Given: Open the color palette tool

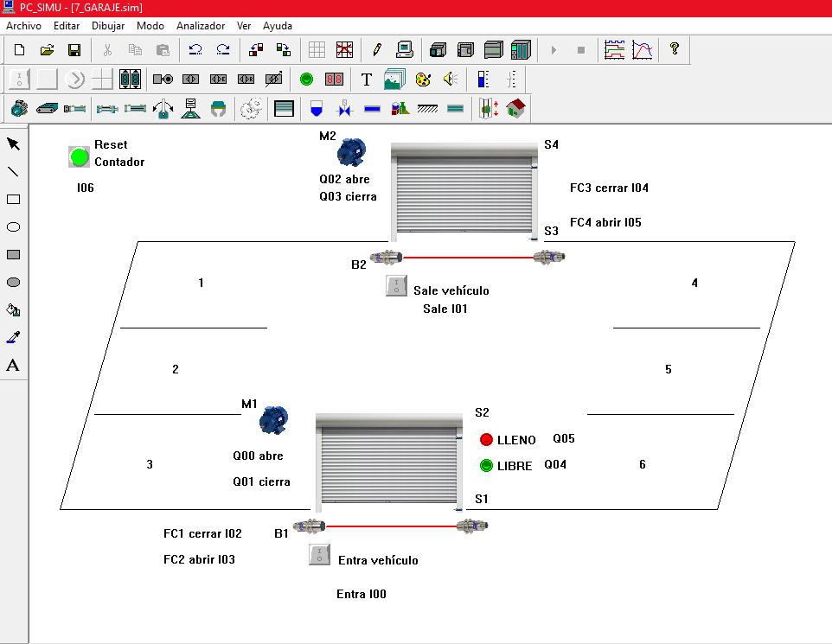Looking at the screenshot, I should click(422, 80).
